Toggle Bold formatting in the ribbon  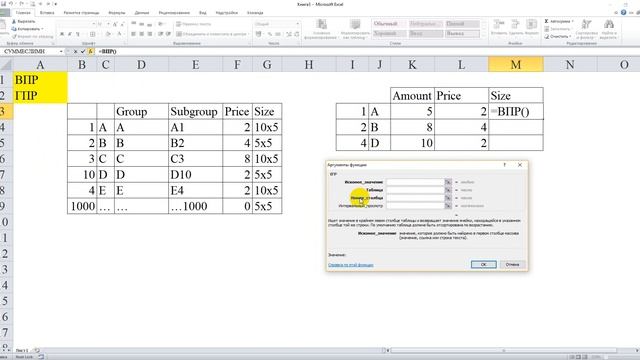62,34
